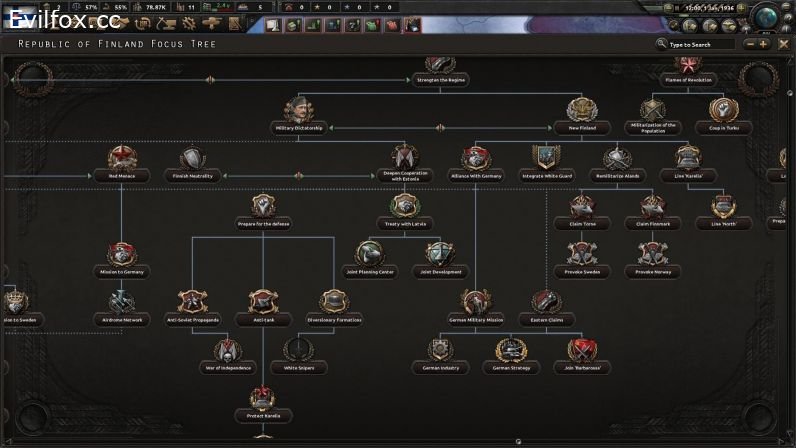The width and height of the screenshot is (796, 448).
Task: Select the Coup in Turku focus
Action: [724, 111]
